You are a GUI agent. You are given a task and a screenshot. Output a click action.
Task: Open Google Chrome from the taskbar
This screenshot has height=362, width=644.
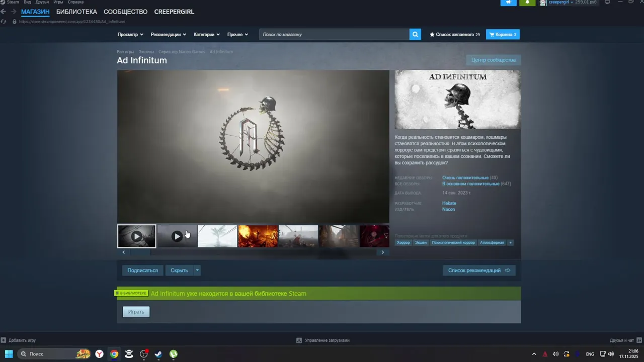click(114, 354)
